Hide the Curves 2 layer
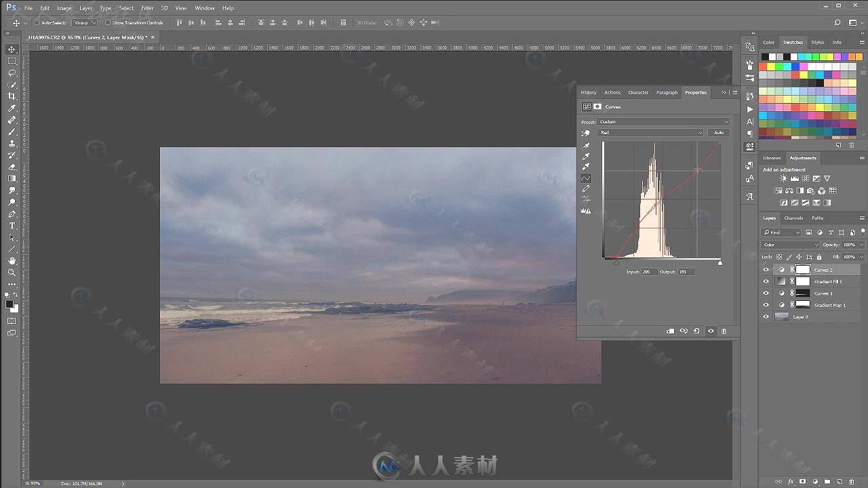 (766, 270)
